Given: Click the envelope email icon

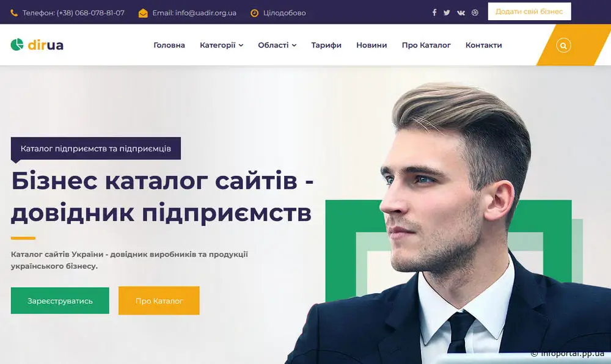Looking at the screenshot, I should pyautogui.click(x=143, y=13).
